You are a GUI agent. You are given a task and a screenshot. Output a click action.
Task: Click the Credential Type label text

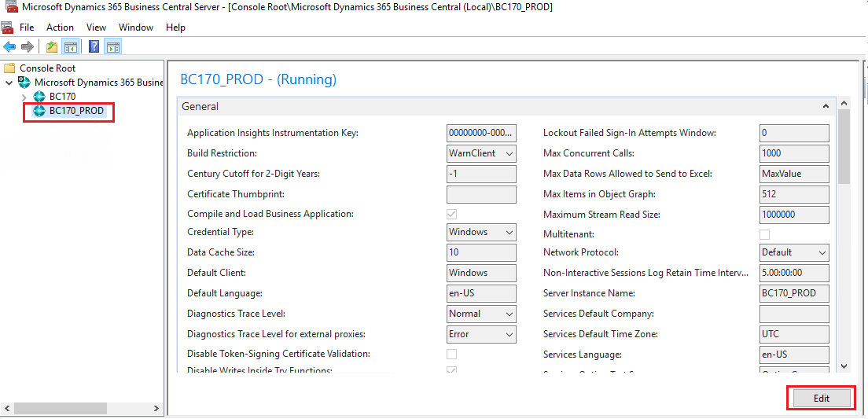[x=221, y=232]
